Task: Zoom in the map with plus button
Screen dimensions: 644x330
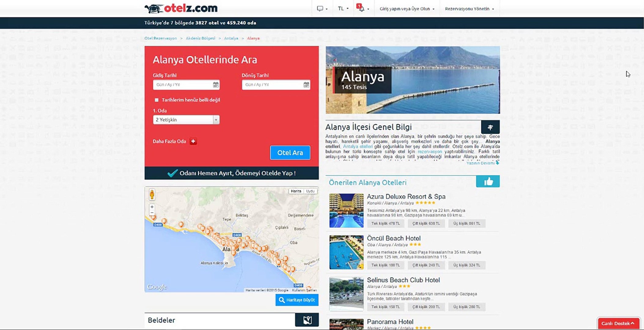Action: 152,207
